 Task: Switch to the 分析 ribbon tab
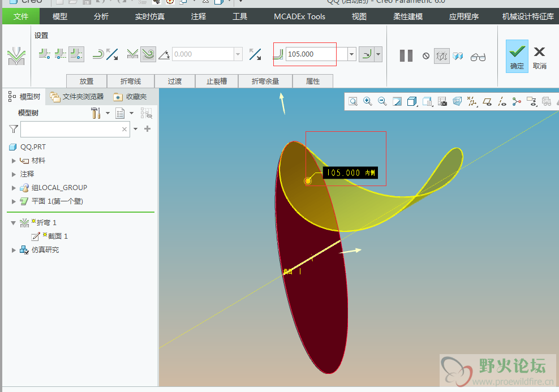(101, 16)
